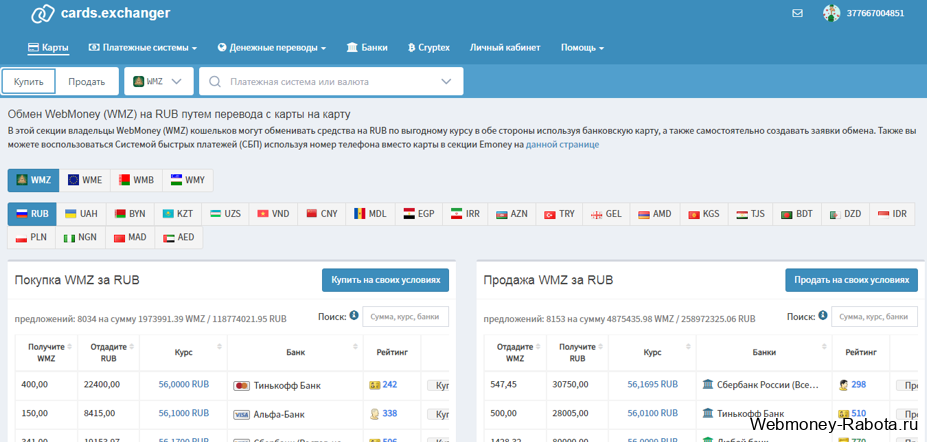
Task: Click Продать на своих условиях button
Action: (x=851, y=280)
